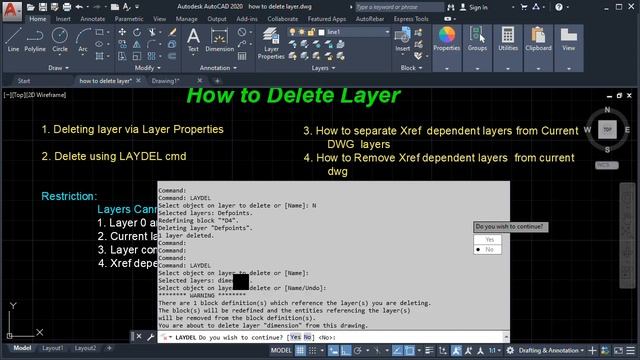The image size is (640, 360).
Task: Toggle object snap in status bar
Action: tap(410, 350)
